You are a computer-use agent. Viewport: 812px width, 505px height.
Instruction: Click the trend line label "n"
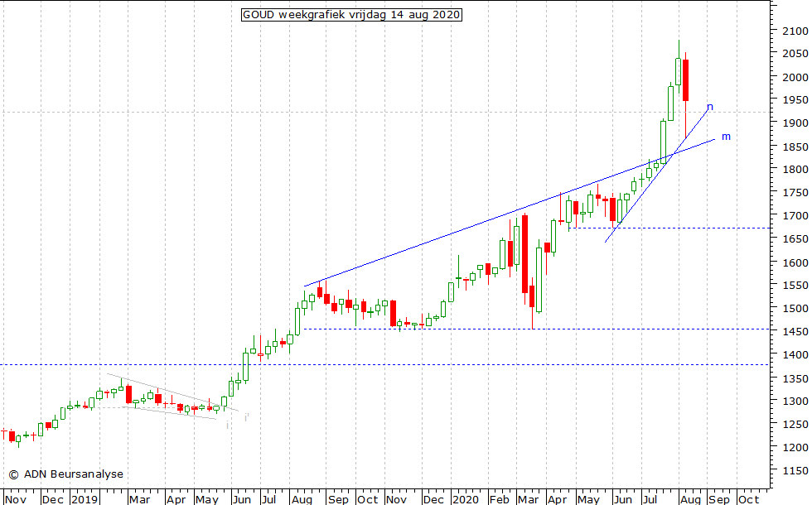coord(710,107)
